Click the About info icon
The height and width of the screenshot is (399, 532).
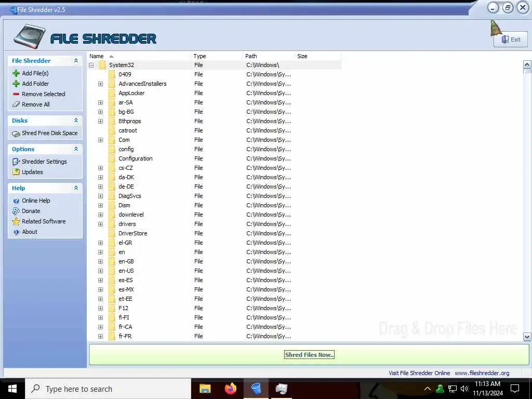pyautogui.click(x=16, y=232)
